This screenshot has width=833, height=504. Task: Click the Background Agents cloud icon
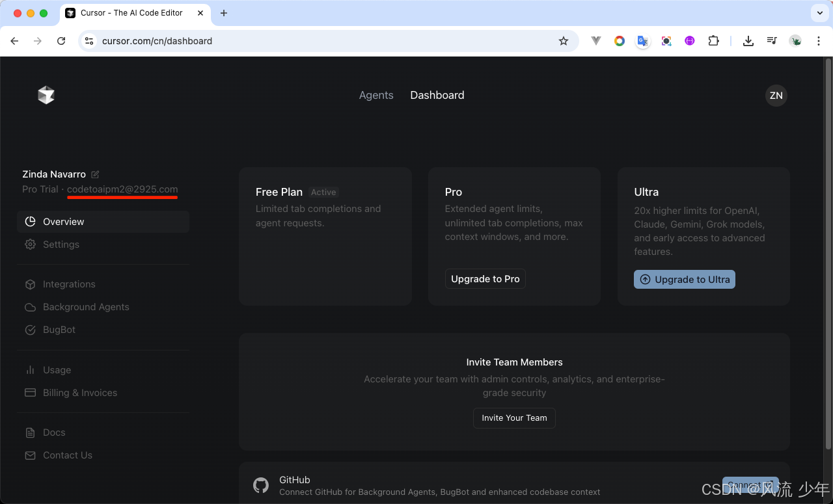click(30, 307)
